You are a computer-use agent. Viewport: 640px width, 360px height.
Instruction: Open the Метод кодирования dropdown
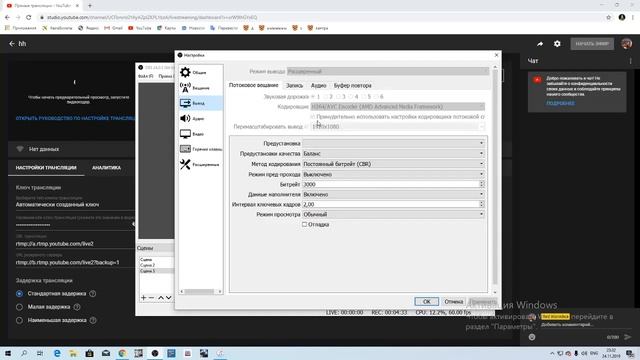click(393, 164)
